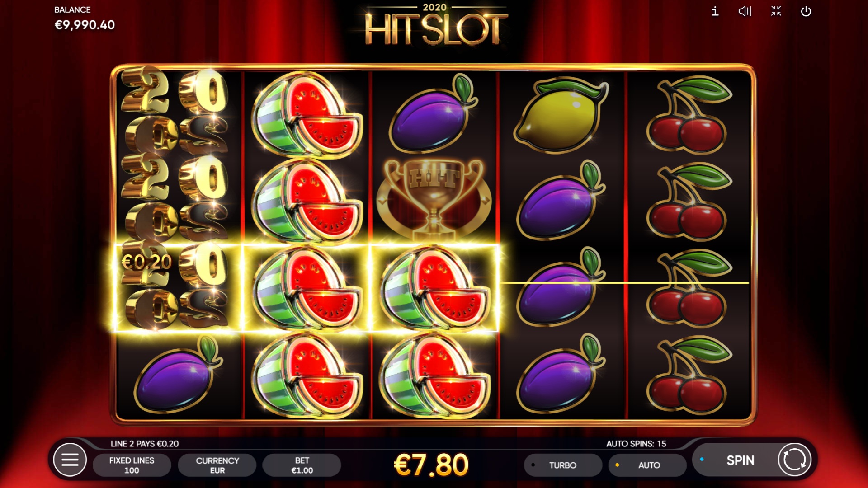Mute the game sound

tap(745, 11)
